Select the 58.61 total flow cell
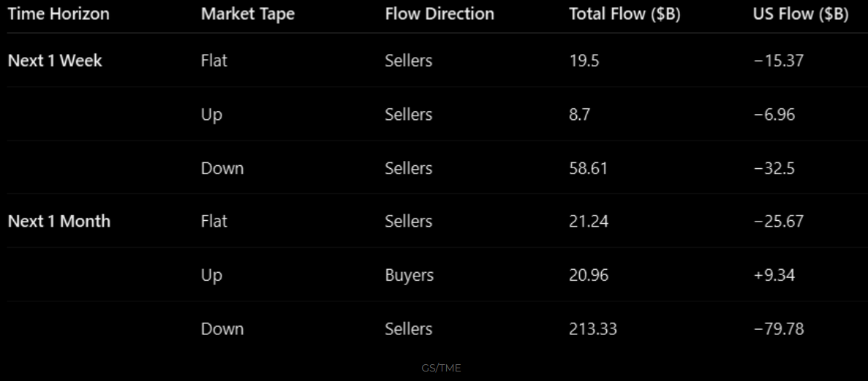 [589, 168]
